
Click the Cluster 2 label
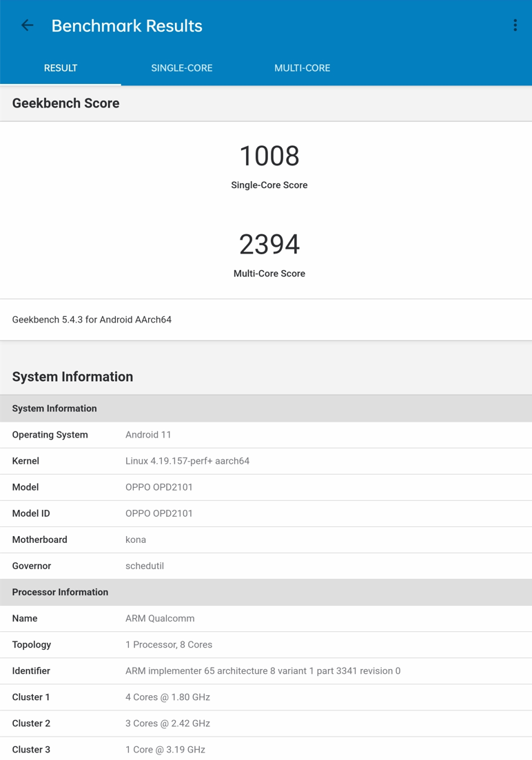pos(31,723)
